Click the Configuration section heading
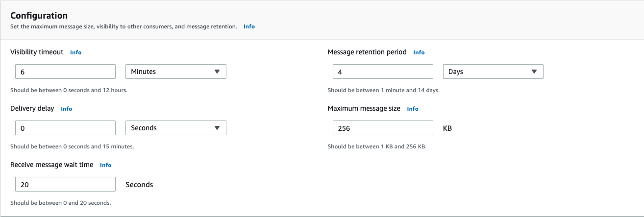Image resolution: width=644 pixels, height=217 pixels. [x=39, y=16]
